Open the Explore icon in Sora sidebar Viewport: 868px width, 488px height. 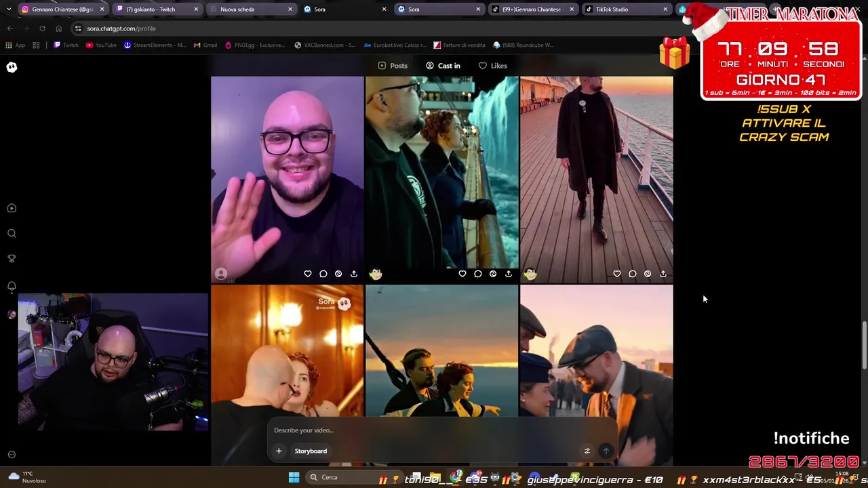[12, 208]
